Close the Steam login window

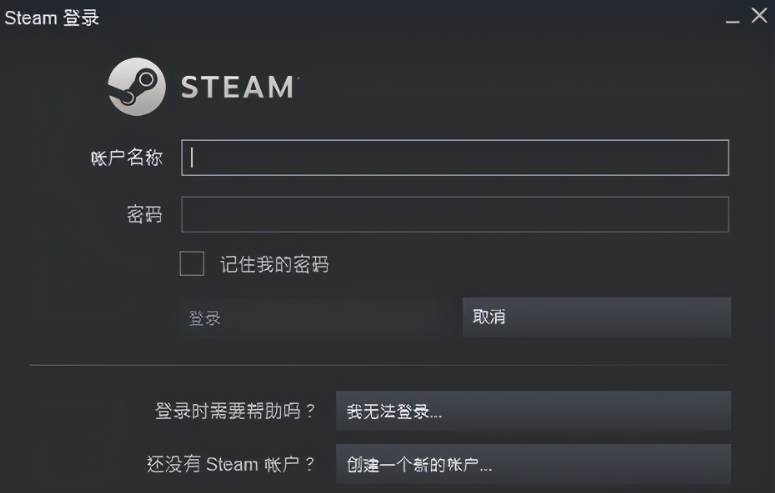[759, 17]
